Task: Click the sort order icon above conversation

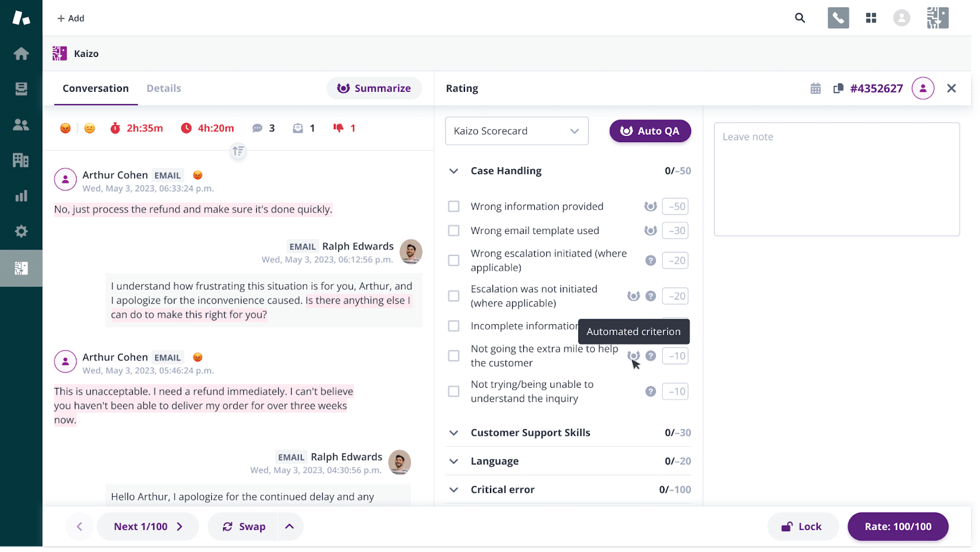Action: [x=238, y=151]
